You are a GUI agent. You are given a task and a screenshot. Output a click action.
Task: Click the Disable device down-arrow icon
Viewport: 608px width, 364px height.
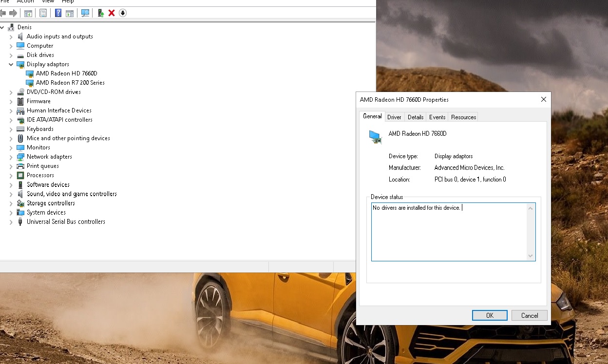coord(123,13)
